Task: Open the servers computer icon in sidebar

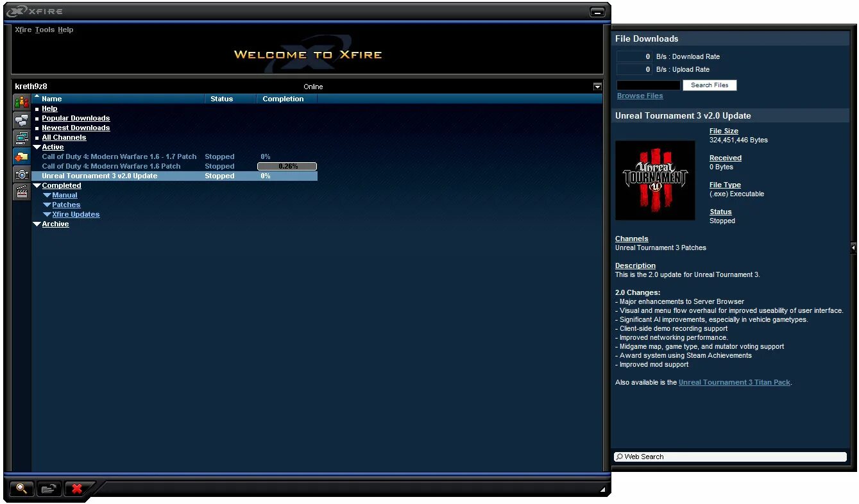Action: point(22,139)
